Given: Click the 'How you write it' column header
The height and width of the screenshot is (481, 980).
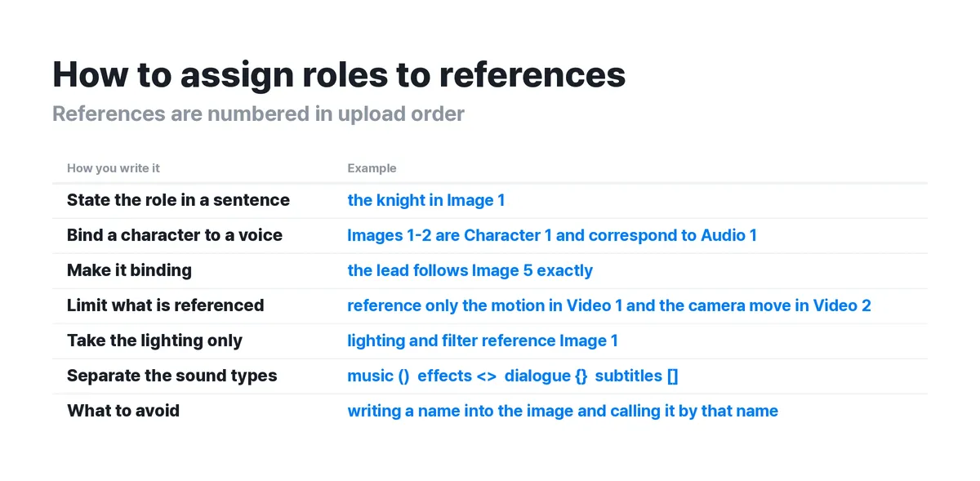Looking at the screenshot, I should [114, 168].
